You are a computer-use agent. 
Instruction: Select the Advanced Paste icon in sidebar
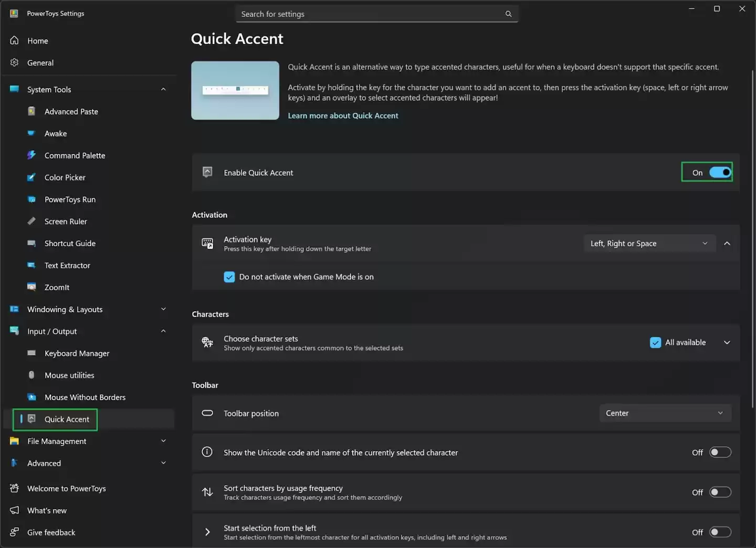31,111
